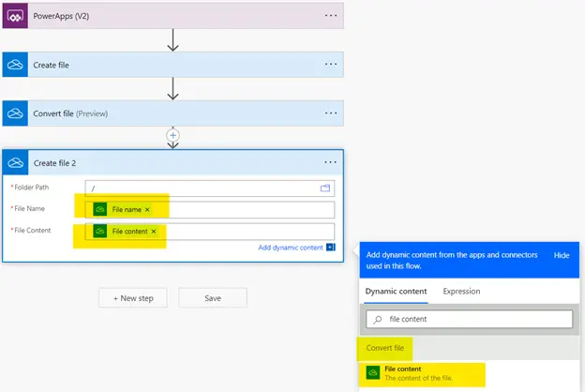The width and height of the screenshot is (585, 392).
Task: Click the OneDrive icon on Create file 2
Action: 15,162
